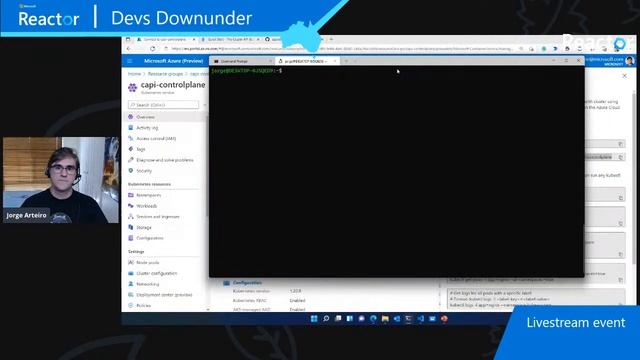Click the Security shield icon

tap(131, 171)
